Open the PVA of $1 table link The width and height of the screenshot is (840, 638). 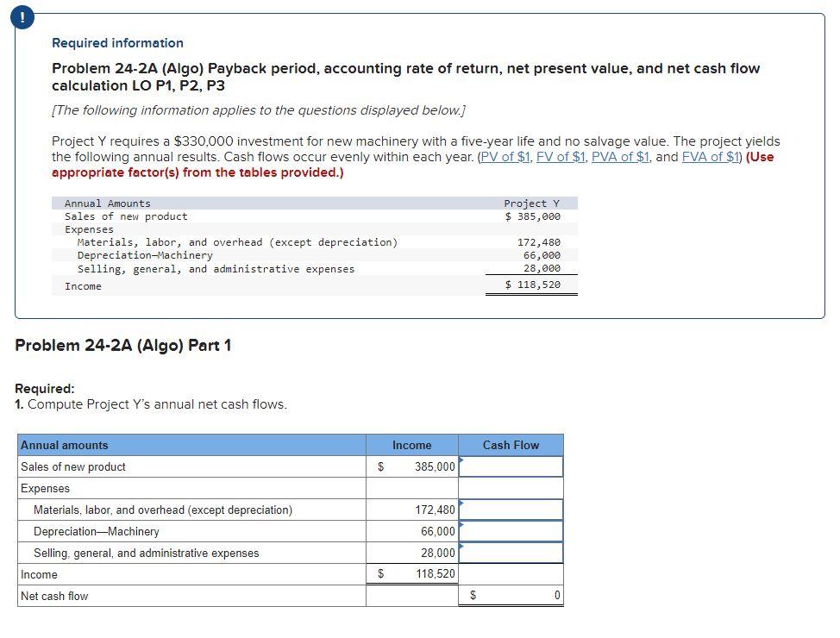[620, 157]
